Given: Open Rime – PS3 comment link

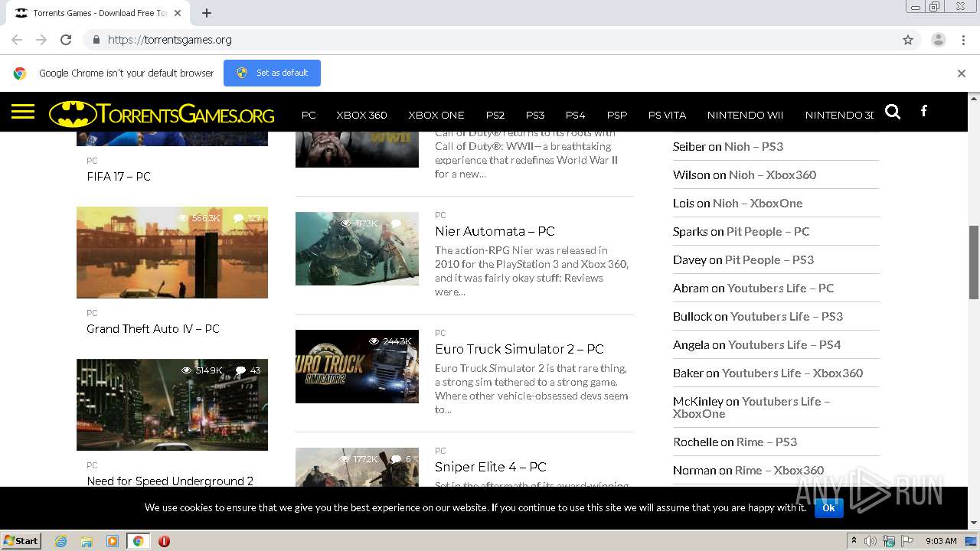Looking at the screenshot, I should [766, 442].
